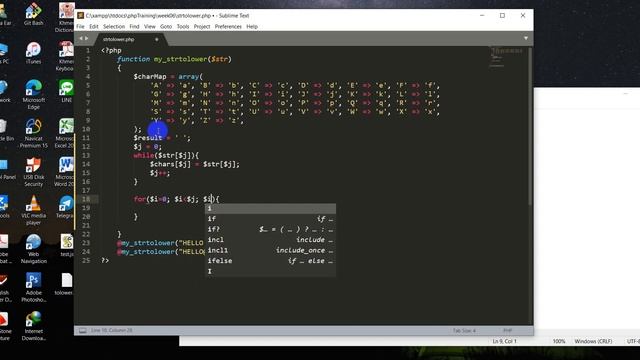
Task: Open the Selection menu
Action: tap(114, 27)
